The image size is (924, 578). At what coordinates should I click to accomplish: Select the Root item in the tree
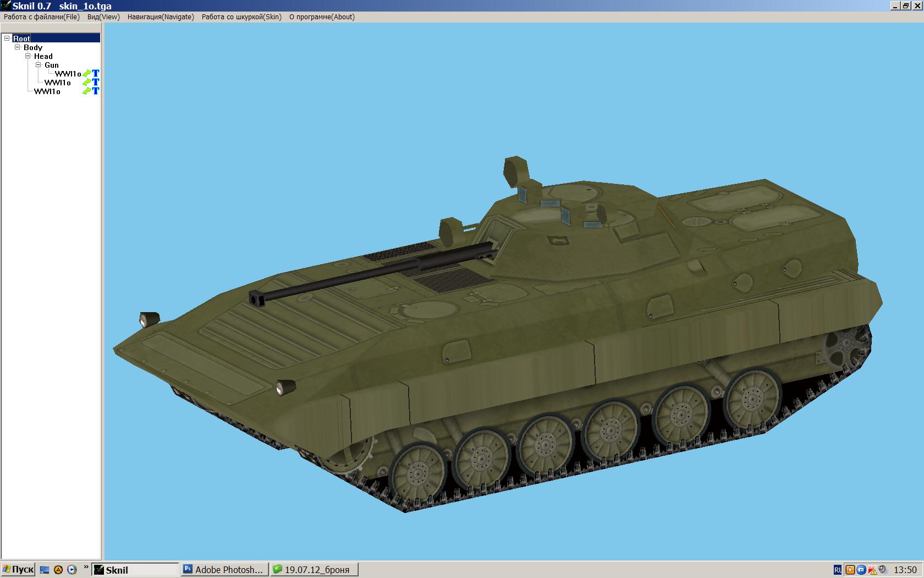pos(22,39)
